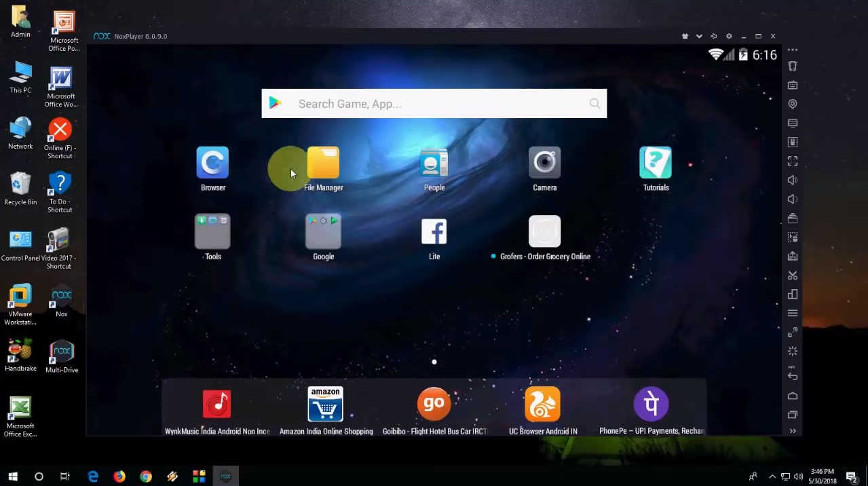Click the Android Wi-Fi status icon

click(x=715, y=54)
